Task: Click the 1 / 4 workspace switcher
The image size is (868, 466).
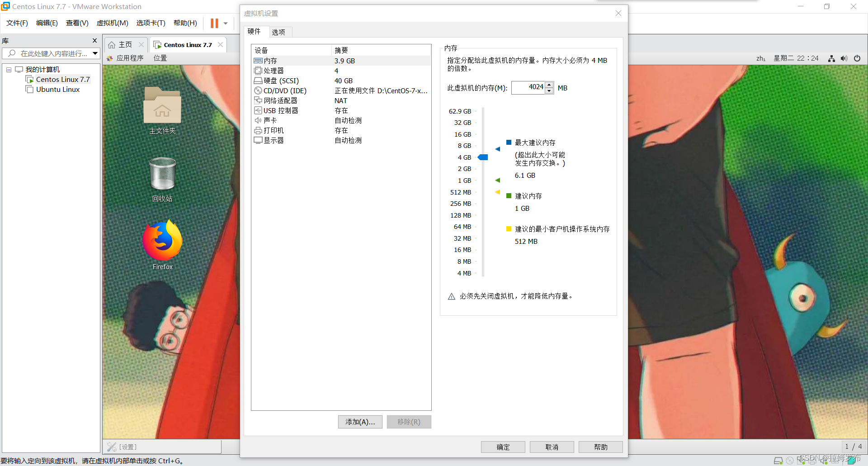Action: 854,447
